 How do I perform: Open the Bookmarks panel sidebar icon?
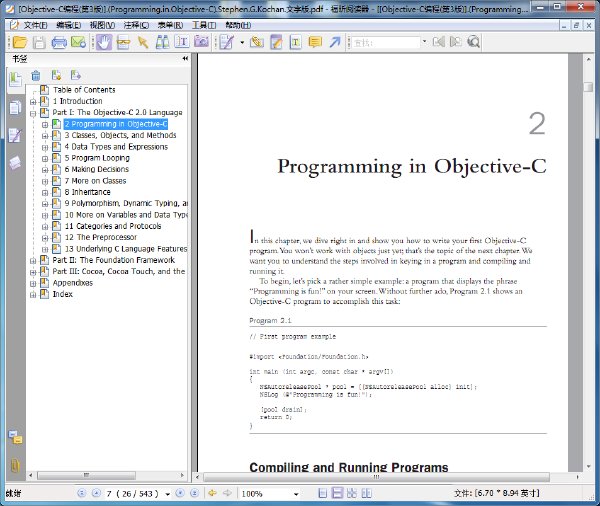tap(15, 80)
